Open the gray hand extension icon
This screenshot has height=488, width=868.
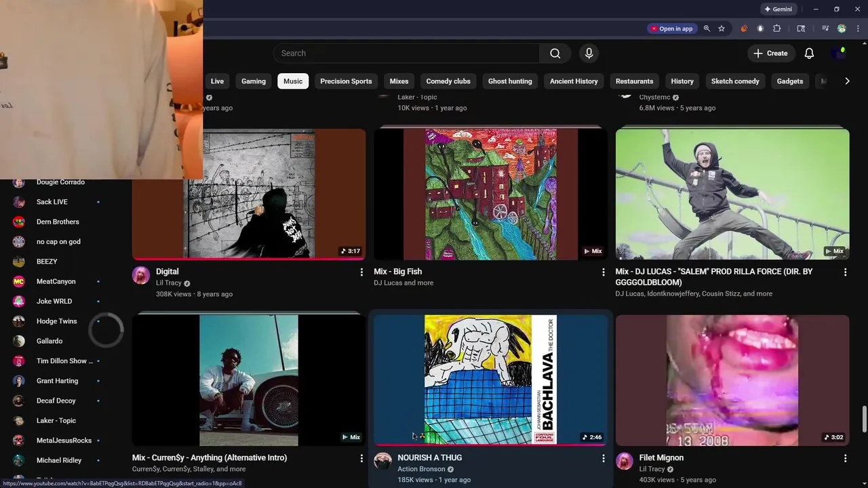(760, 28)
